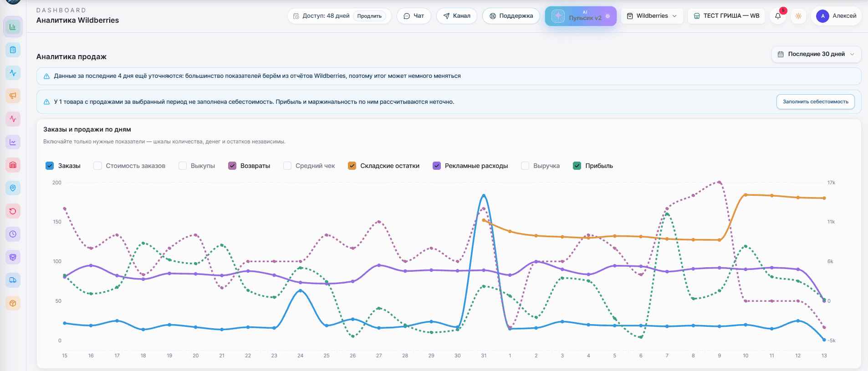
Task: Click the blue avatar circle with letter A
Action: 822,16
